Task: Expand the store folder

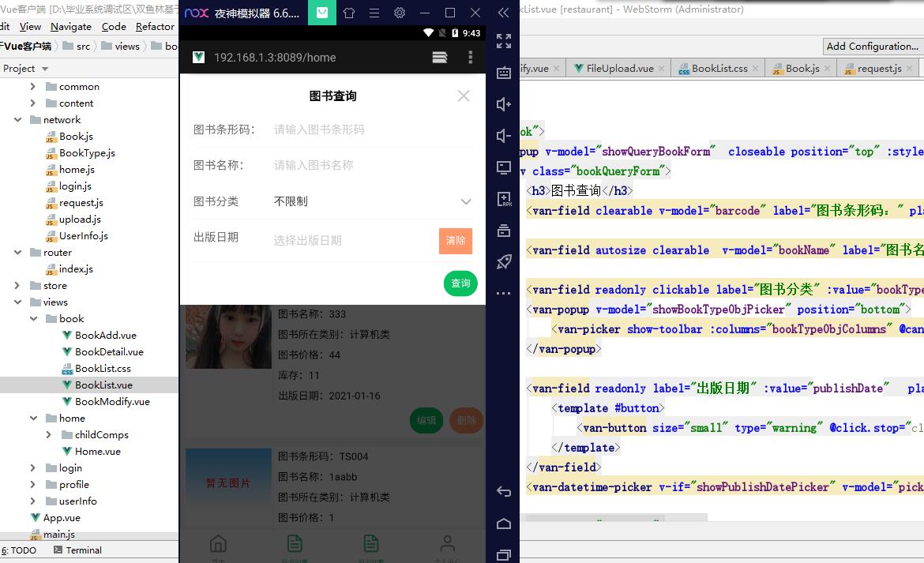Action: coord(17,286)
